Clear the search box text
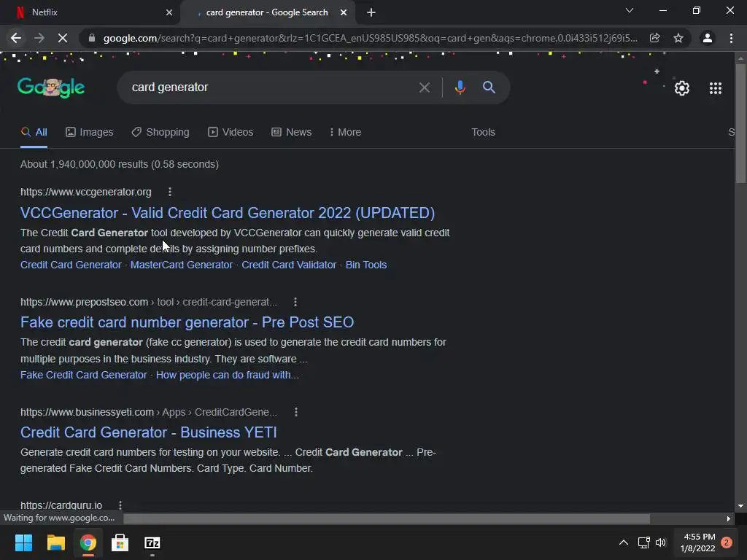The width and height of the screenshot is (747, 560). point(424,87)
